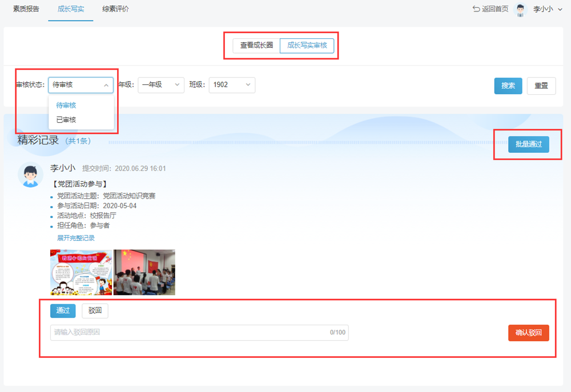
Task: Click the location text 校报告厅
Action: pyautogui.click(x=103, y=216)
